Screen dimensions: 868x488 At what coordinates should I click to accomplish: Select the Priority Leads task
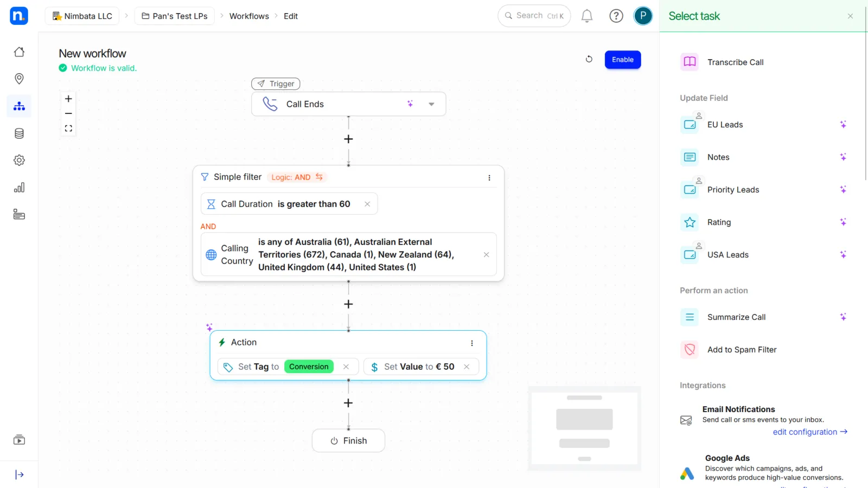point(763,190)
